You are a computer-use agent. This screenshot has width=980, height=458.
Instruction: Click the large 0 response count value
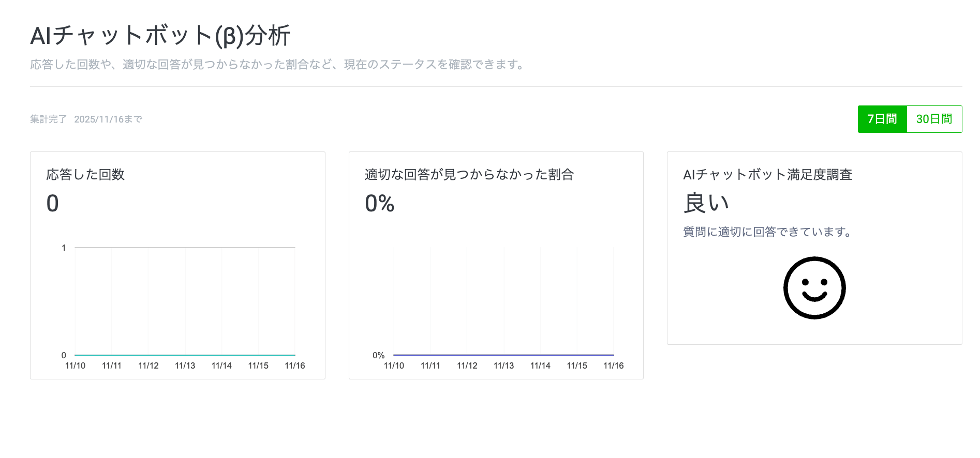click(x=53, y=203)
